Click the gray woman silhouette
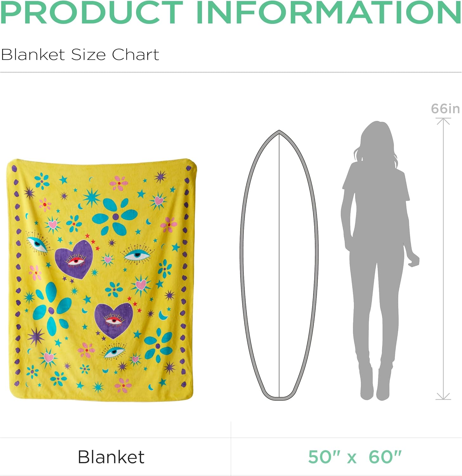This screenshot has width=462, height=476. click(380, 260)
